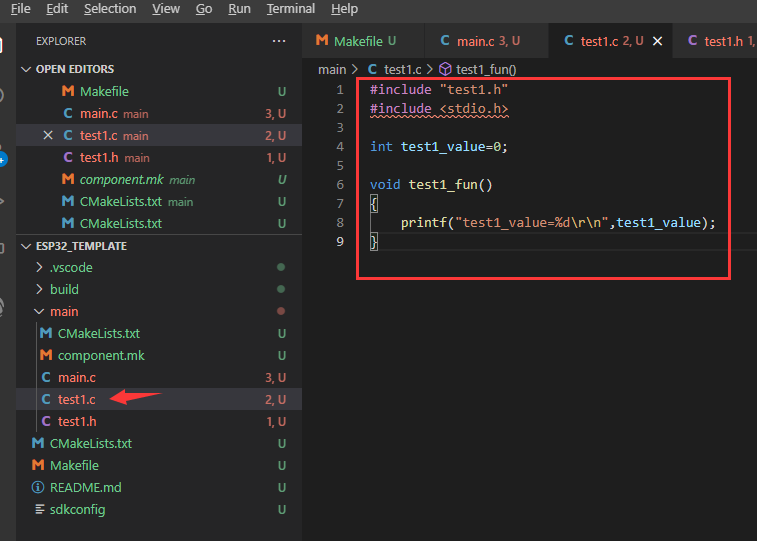The width and height of the screenshot is (757, 541).
Task: Click the root CMakeLists.txt M icon
Action: 38,443
